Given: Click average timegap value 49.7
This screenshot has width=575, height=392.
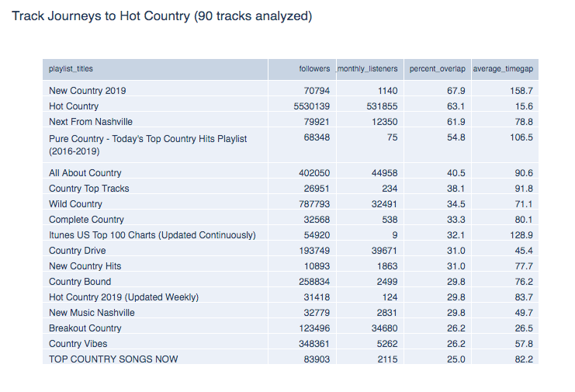Looking at the screenshot, I should (x=524, y=312).
